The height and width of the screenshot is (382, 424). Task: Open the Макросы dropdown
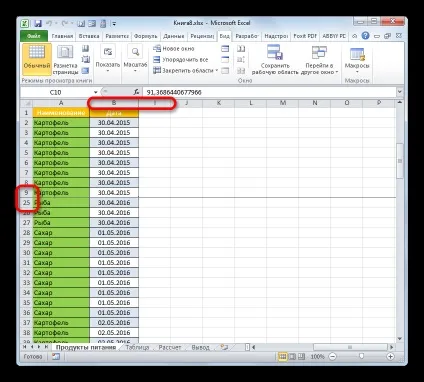pyautogui.click(x=357, y=60)
